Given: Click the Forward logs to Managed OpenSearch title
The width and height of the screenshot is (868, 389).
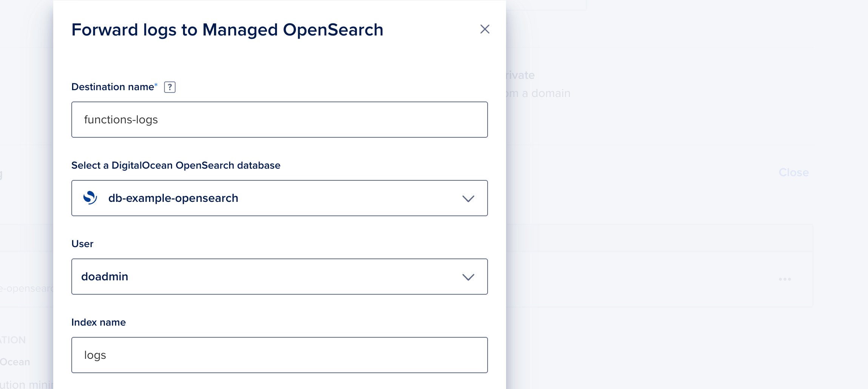Looking at the screenshot, I should coord(227,29).
